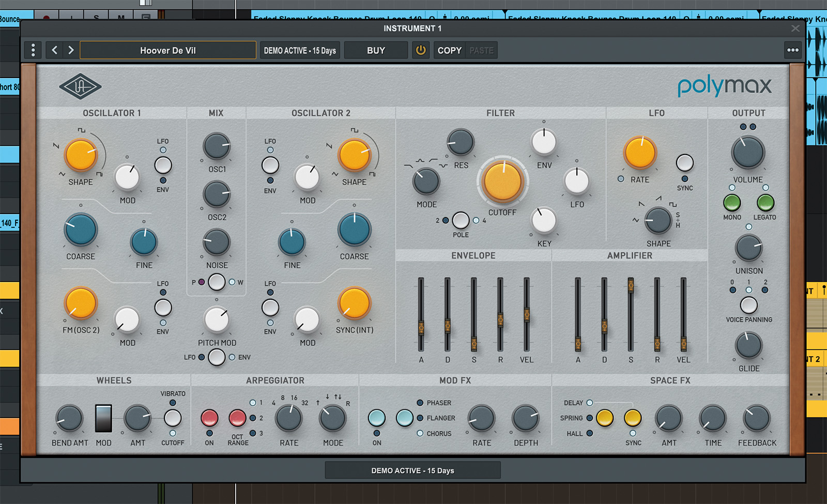The width and height of the screenshot is (827, 504).
Task: Click the LFO RATE knob
Action: 640,153
